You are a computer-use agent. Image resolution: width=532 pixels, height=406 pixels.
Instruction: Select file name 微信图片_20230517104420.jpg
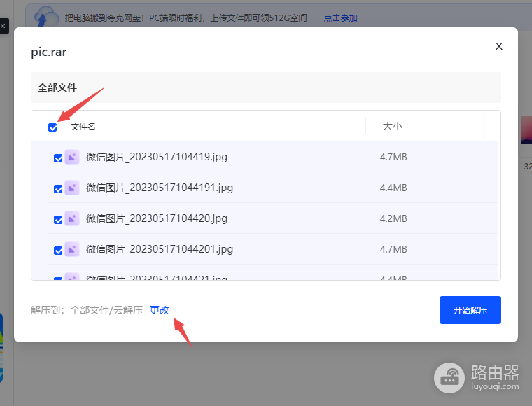[157, 218]
